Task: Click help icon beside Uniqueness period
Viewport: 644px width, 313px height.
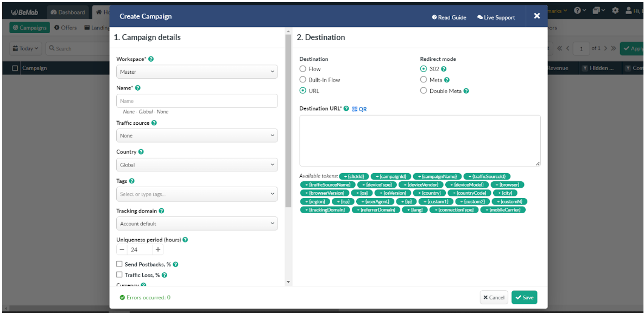Action: [186, 240]
